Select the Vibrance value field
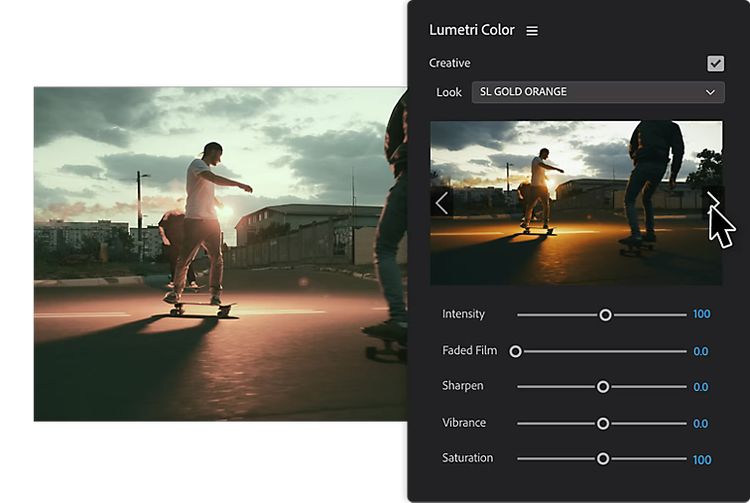 (701, 423)
